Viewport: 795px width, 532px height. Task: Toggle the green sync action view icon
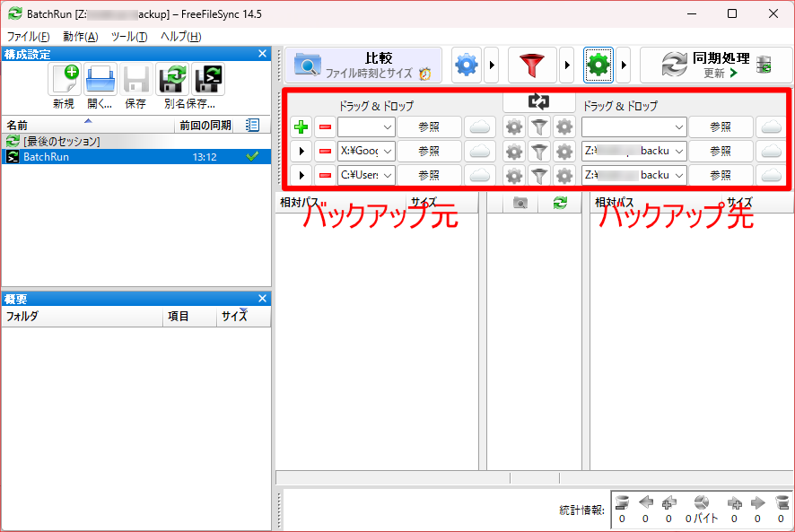coord(560,204)
